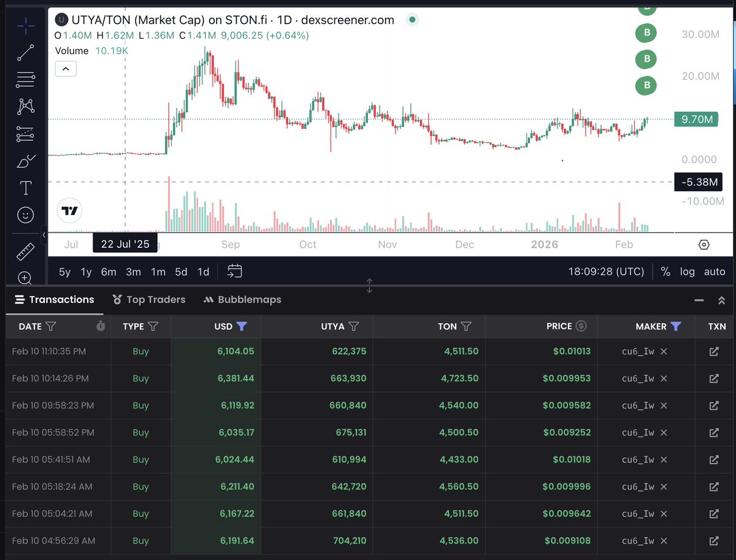Screen dimensions: 736x560
Task: Select the trend line drawing tool
Action: (x=25, y=52)
